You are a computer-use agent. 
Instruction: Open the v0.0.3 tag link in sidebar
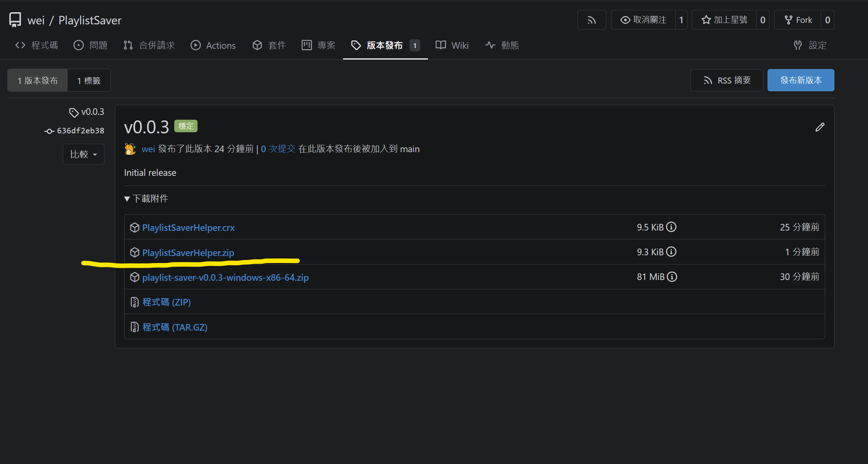[93, 112]
